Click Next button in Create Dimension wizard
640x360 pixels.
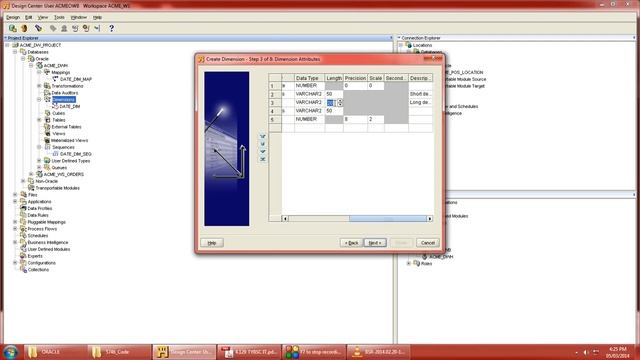375,243
